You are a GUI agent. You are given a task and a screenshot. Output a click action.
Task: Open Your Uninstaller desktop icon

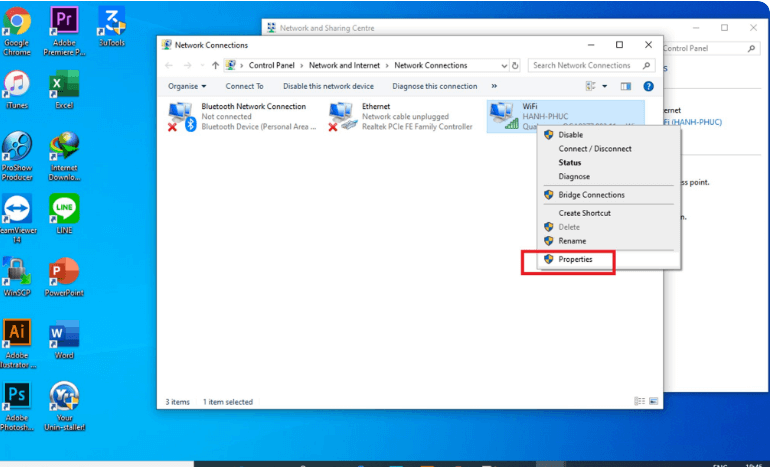(x=64, y=406)
